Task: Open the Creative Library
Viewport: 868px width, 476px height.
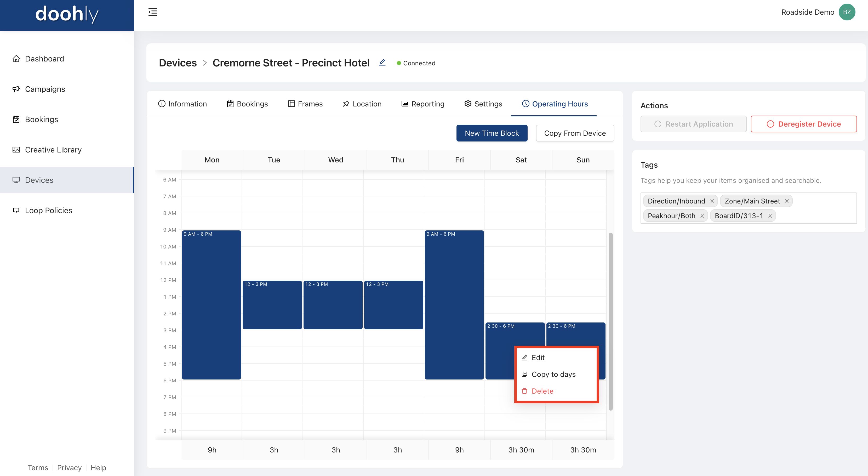Action: pos(53,150)
